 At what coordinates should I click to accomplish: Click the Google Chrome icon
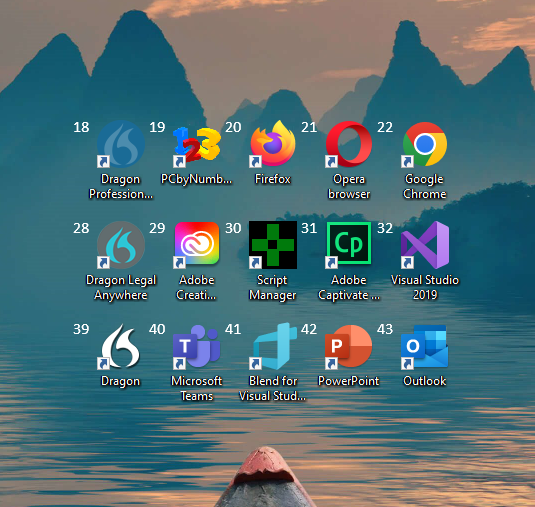(425, 144)
